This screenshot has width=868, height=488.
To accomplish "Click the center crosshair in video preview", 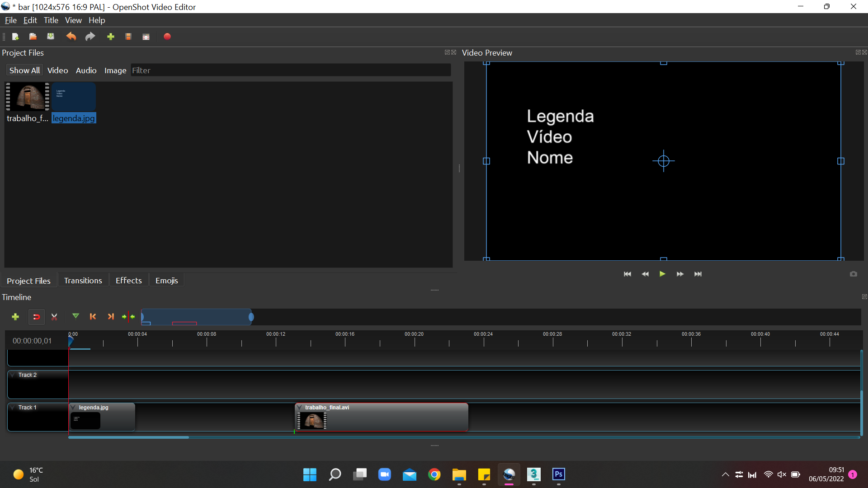I will [664, 161].
